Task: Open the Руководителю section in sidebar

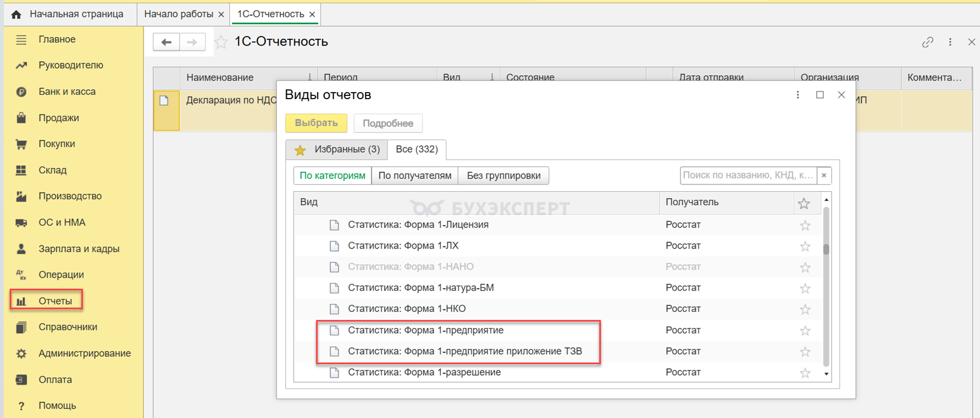Action: (x=70, y=66)
